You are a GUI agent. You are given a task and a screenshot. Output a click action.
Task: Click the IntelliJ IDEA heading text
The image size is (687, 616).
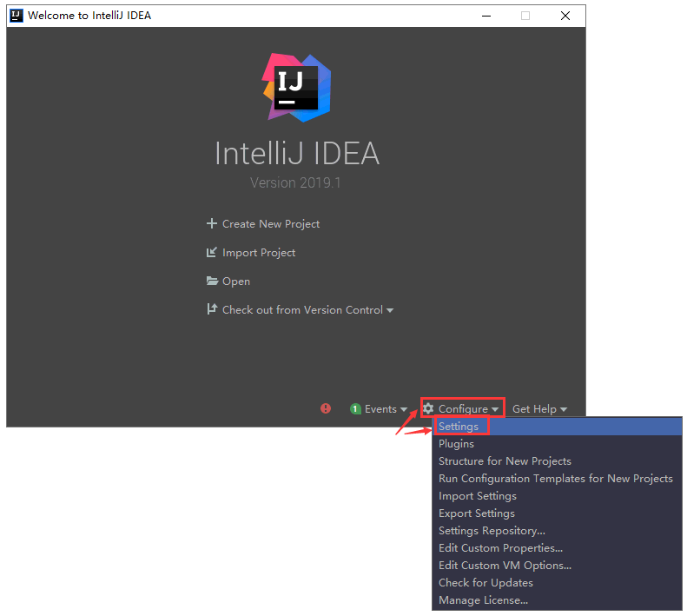point(297,154)
